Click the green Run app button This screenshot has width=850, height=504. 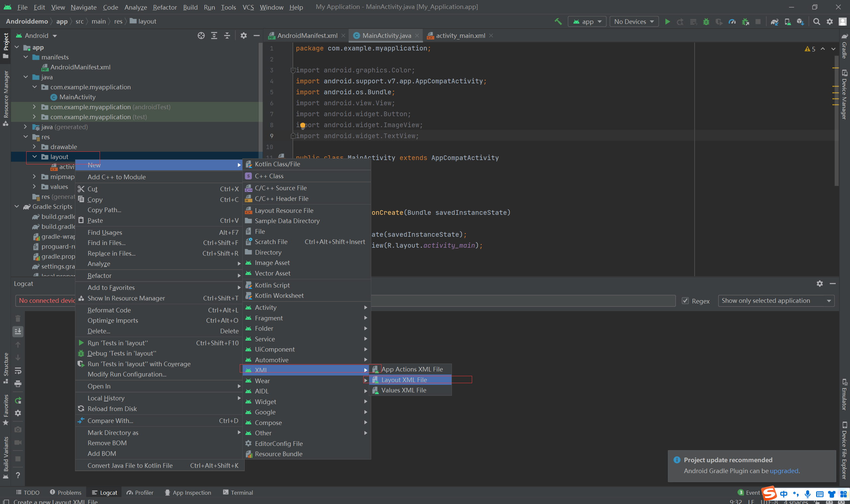667,22
